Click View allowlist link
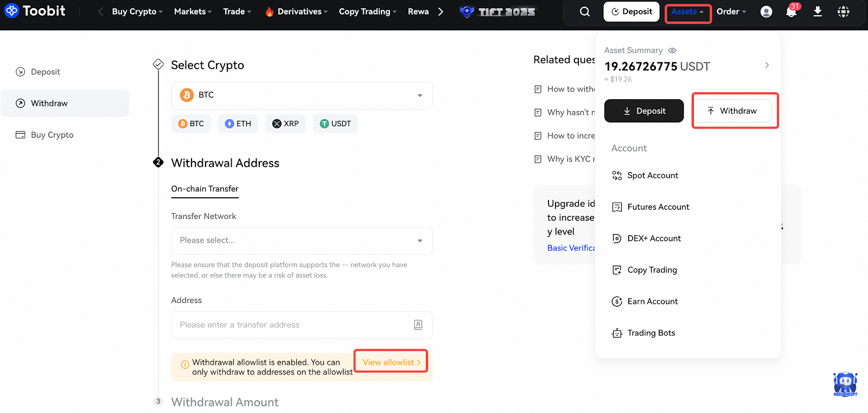Viewport: 868px width, 413px height. click(391, 362)
